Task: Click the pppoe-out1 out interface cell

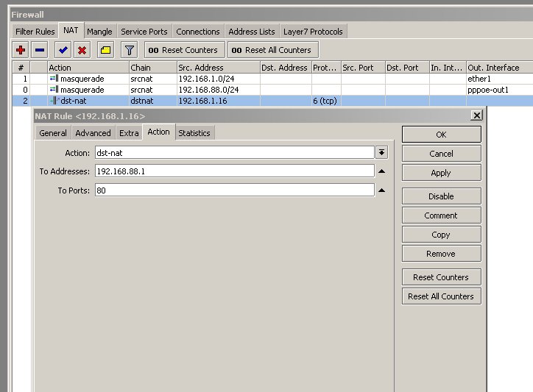Action: coord(500,90)
